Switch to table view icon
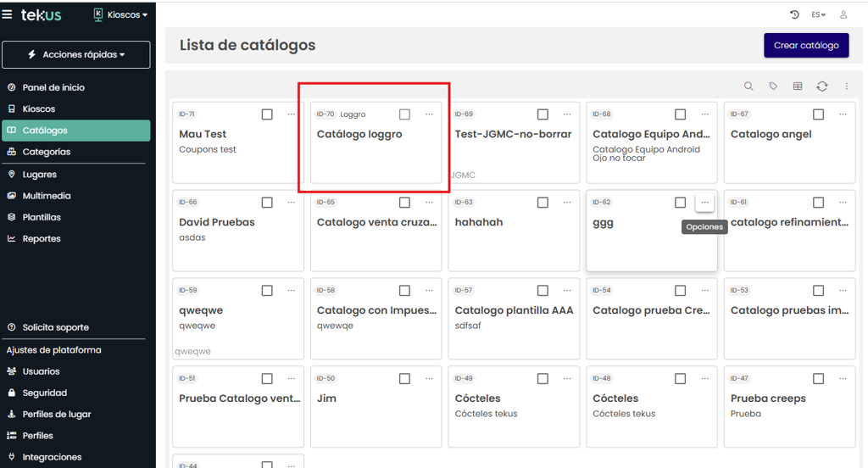The width and height of the screenshot is (868, 468). (x=798, y=86)
